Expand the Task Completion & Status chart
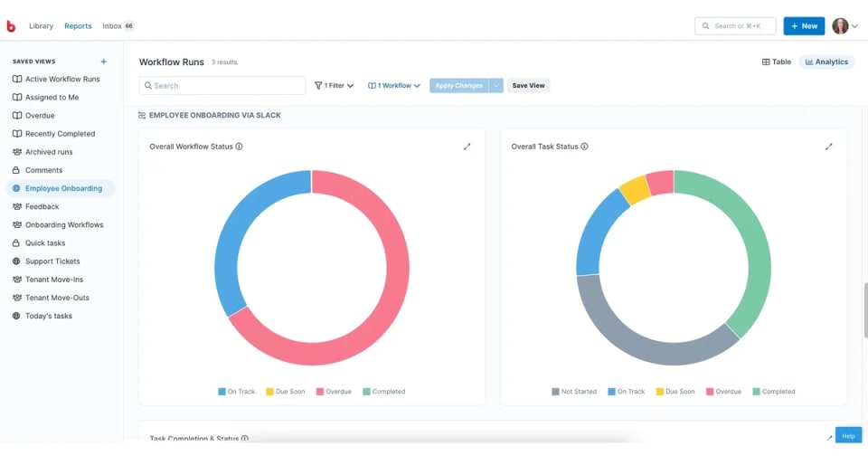 click(829, 438)
